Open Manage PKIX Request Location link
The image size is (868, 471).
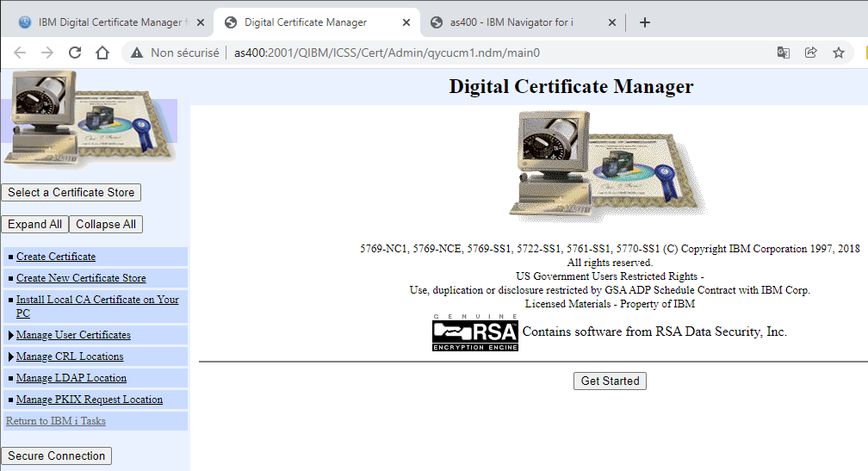[x=90, y=400]
